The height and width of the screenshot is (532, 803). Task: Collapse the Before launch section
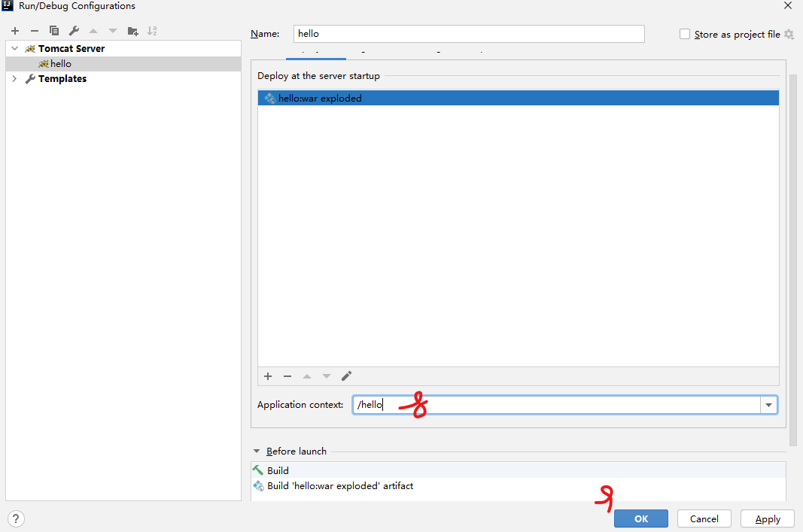(x=257, y=451)
